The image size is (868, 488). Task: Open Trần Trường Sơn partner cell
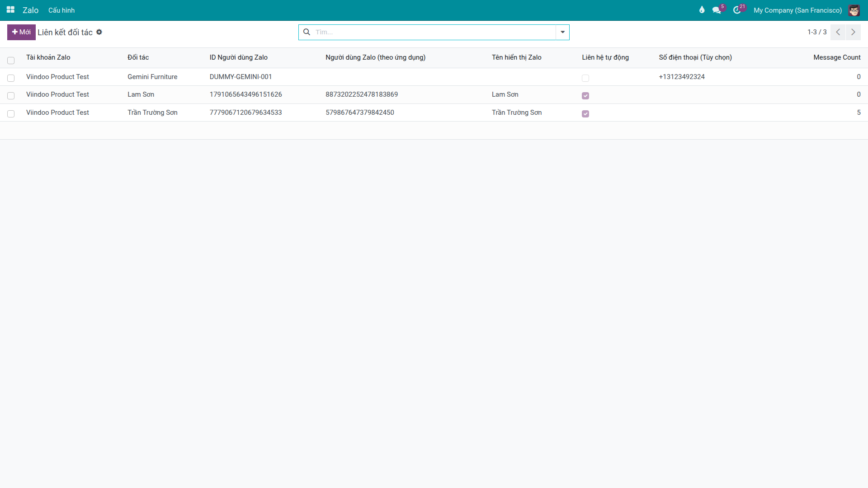coord(152,113)
